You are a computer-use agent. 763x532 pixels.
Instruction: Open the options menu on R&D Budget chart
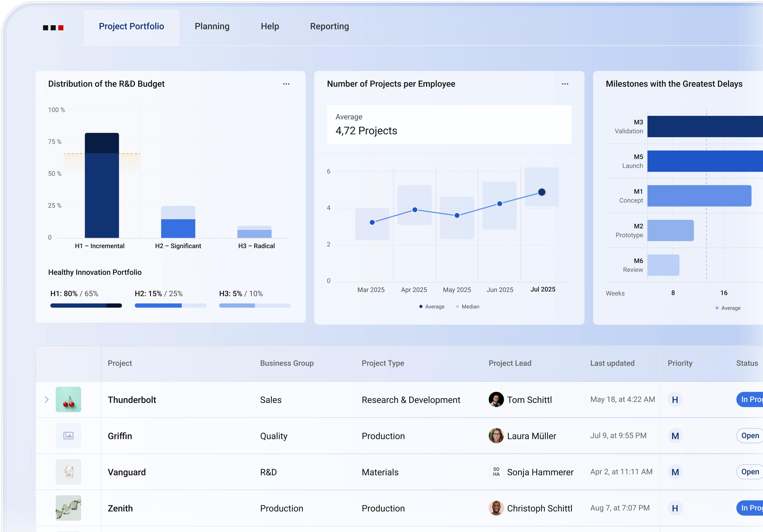point(286,84)
